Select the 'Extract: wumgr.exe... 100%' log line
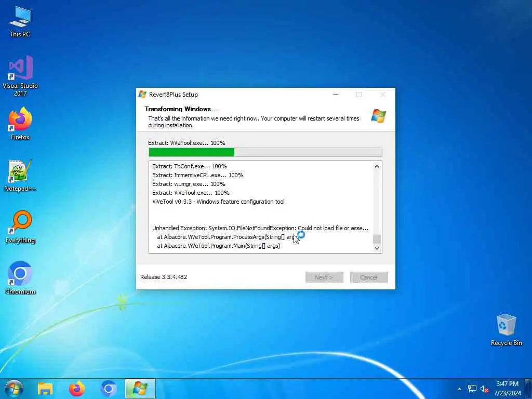Viewport: 532px width, 399px height. tap(189, 184)
